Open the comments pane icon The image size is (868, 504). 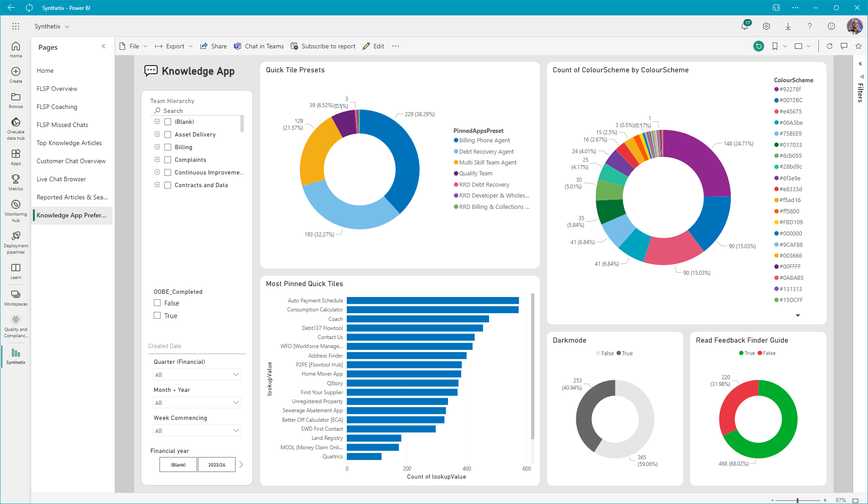point(844,46)
